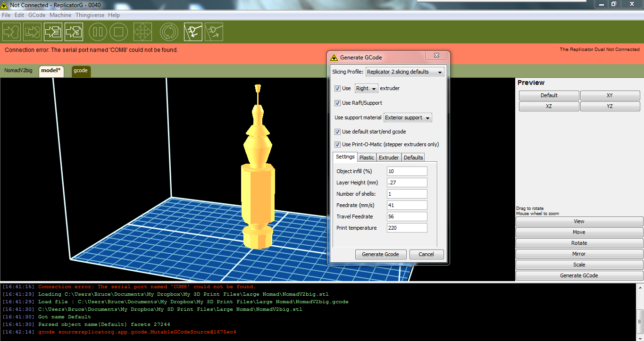Click the Generate GCode toolbar icon
The height and width of the screenshot is (341, 644).
pyautogui.click(x=74, y=32)
